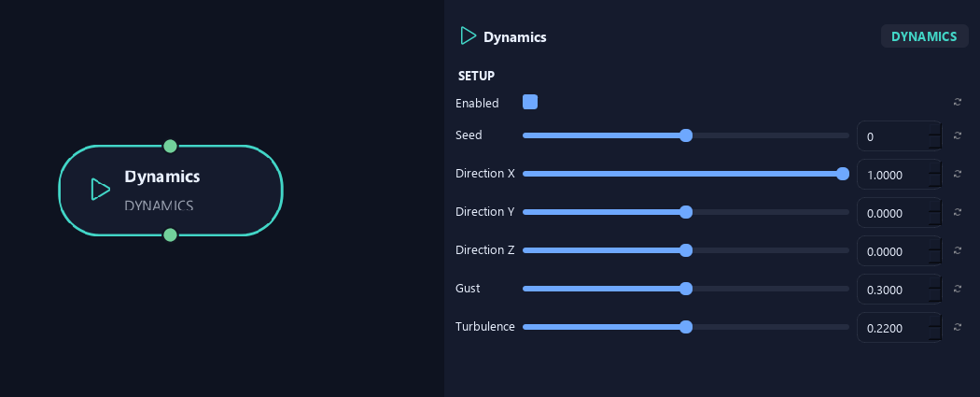Decrement Direction X with down stepper
Image resolution: width=980 pixels, height=397 pixels.
click(935, 181)
